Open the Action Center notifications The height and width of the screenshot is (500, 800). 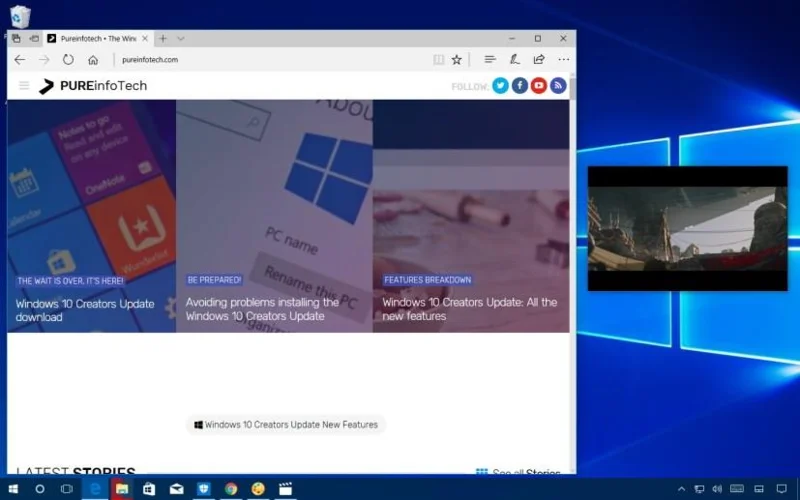tap(781, 489)
